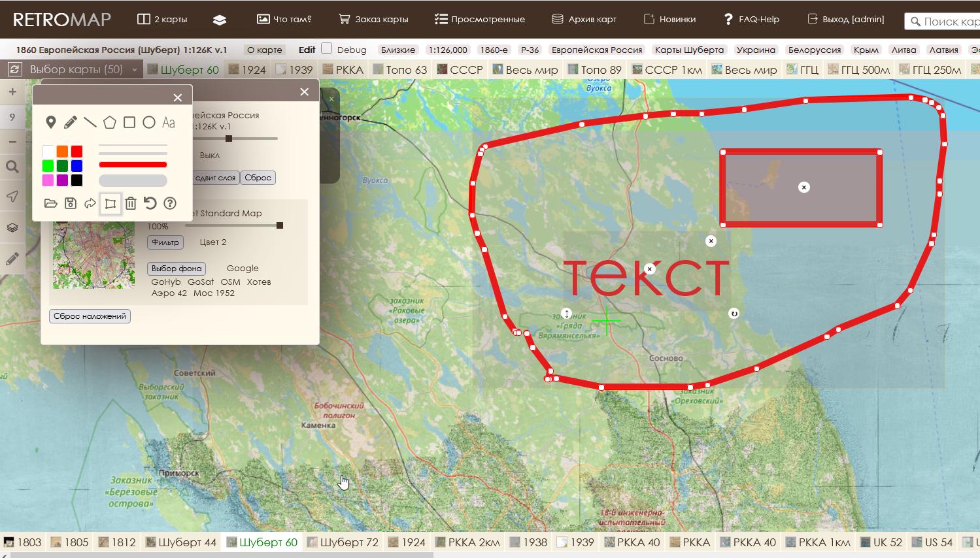The height and width of the screenshot is (558, 980).
Task: Pick the blue color swatch
Action: [x=76, y=166]
